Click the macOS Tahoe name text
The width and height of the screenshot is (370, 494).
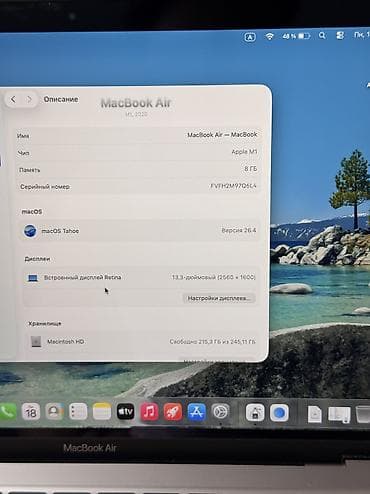pyautogui.click(x=60, y=231)
